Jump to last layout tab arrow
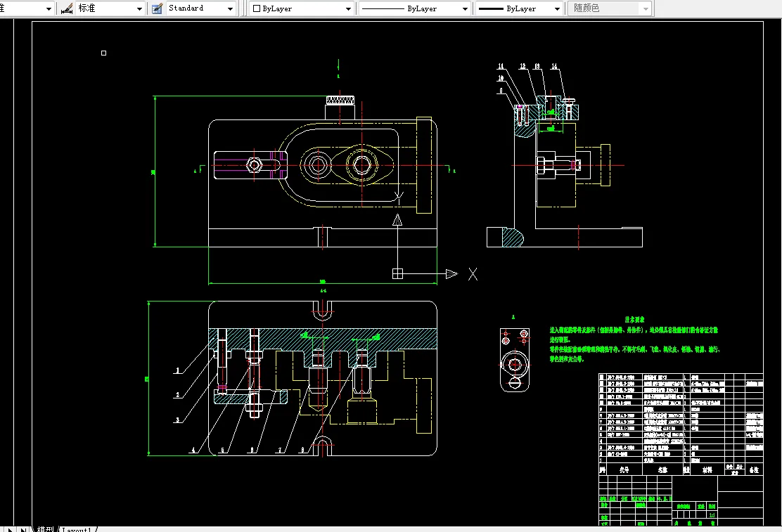782x532 pixels. click(x=23, y=529)
